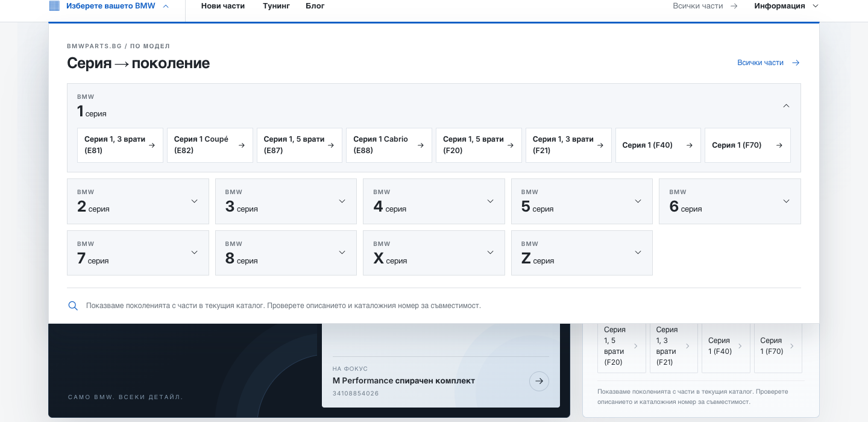Click the BMWPARTS.BG / ПО МОДЕЛ breadcrumb text

click(x=119, y=46)
